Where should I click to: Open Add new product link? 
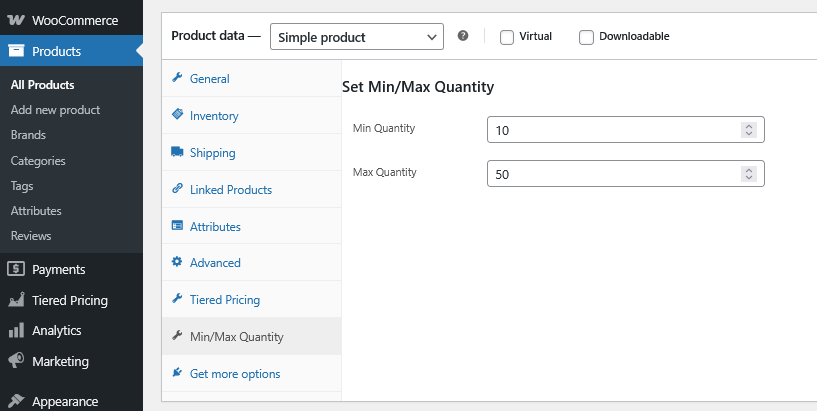(55, 110)
